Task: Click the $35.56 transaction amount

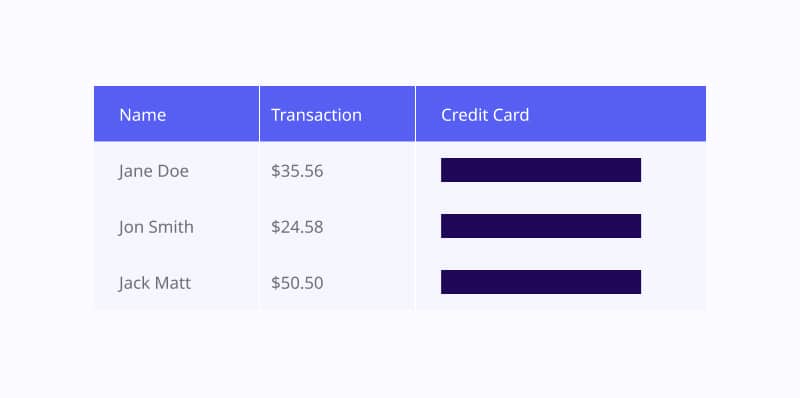Action: (297, 171)
